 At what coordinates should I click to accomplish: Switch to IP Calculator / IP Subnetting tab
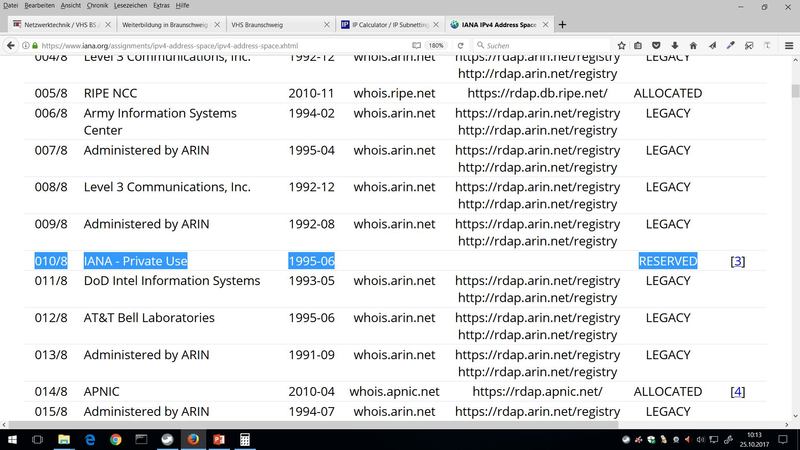pos(389,24)
